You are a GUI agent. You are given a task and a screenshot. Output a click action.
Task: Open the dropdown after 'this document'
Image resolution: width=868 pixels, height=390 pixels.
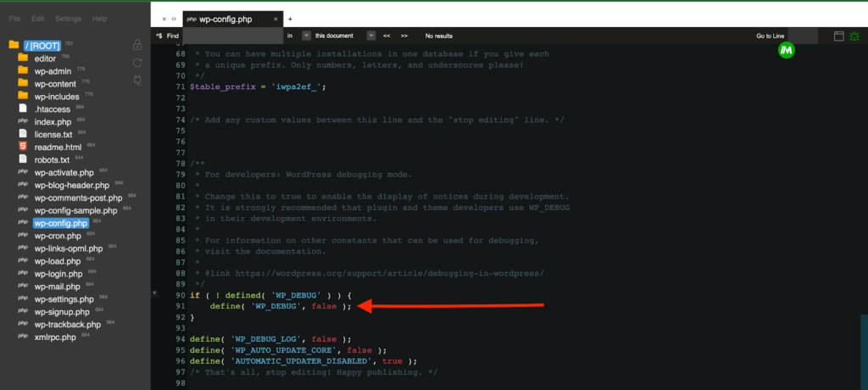[x=371, y=36]
